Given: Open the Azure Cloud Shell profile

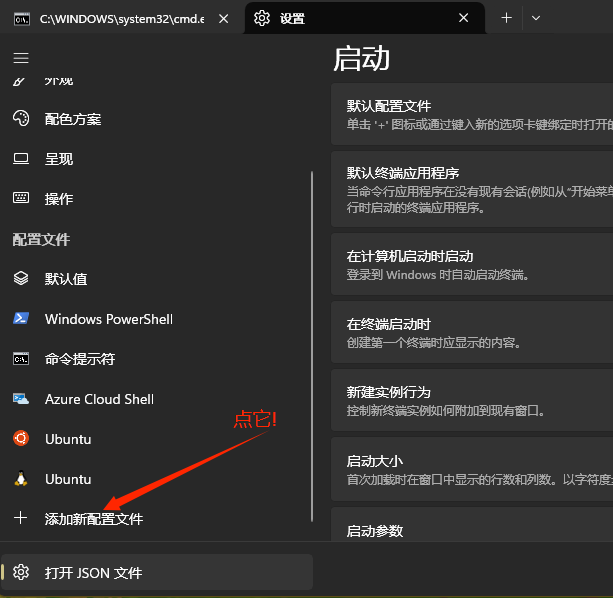Looking at the screenshot, I should tap(156, 399).
